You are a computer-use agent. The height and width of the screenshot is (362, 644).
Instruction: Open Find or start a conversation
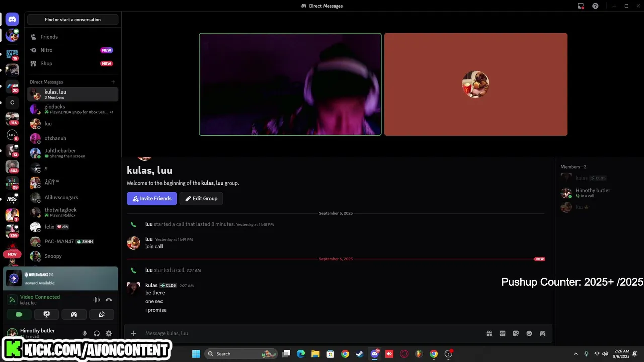pyautogui.click(x=72, y=20)
